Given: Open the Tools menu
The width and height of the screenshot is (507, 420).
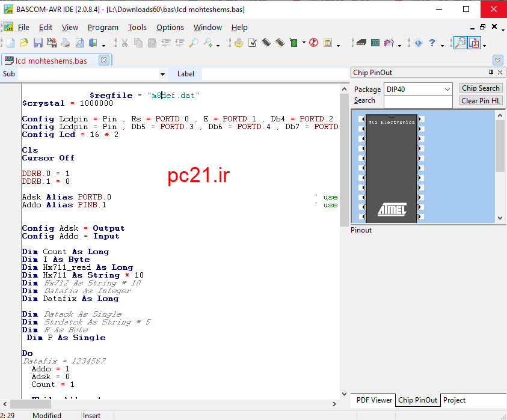Looking at the screenshot, I should click(x=137, y=28).
